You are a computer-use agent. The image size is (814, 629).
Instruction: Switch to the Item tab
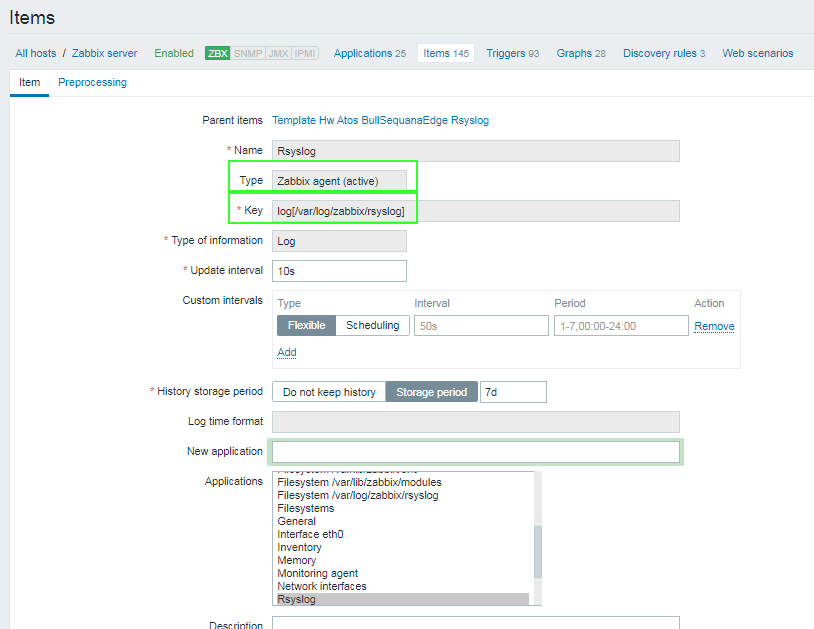[x=30, y=83]
